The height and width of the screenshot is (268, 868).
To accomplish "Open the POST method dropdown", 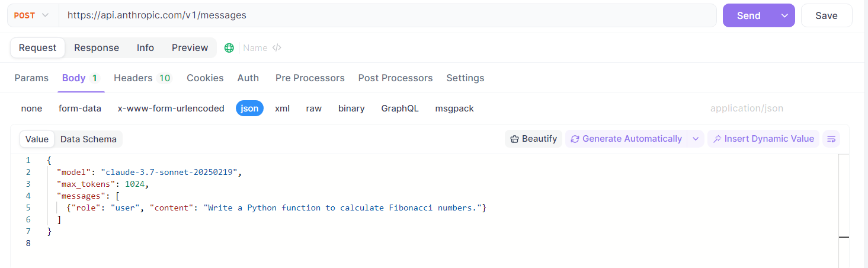I will (33, 15).
